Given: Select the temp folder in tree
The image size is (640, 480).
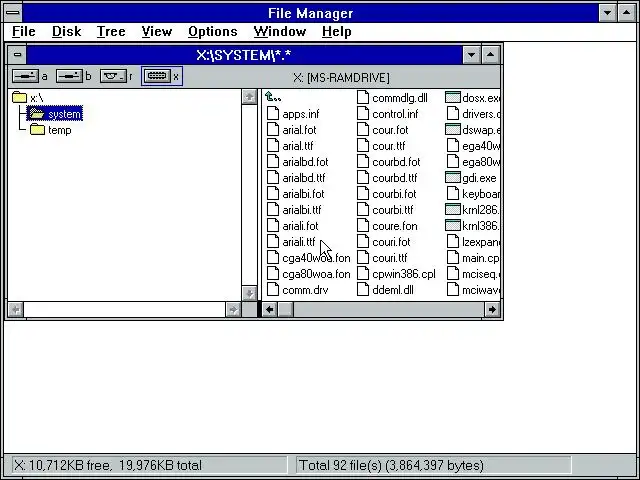Looking at the screenshot, I should (x=51, y=130).
